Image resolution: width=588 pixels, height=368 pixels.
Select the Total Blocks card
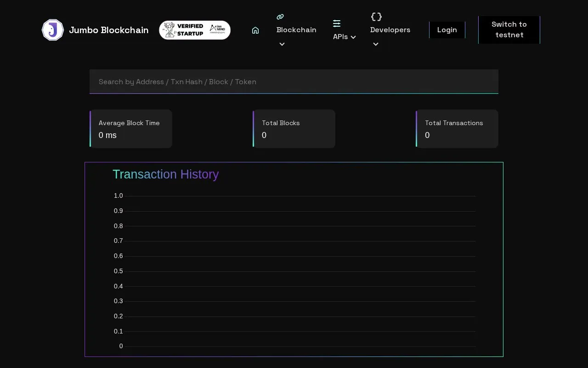[x=294, y=129]
